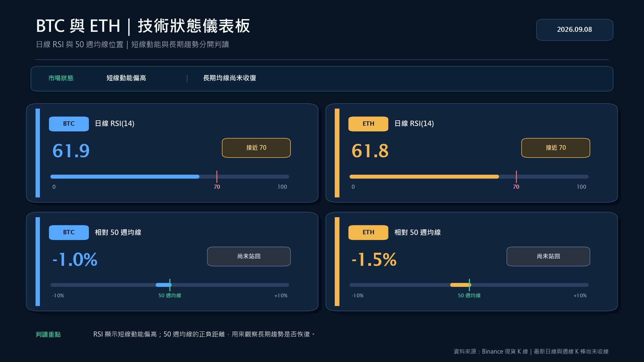Click the 日線 RSI 與 50 週均線位置 subtitle
This screenshot has width=644, height=362.
(132, 45)
